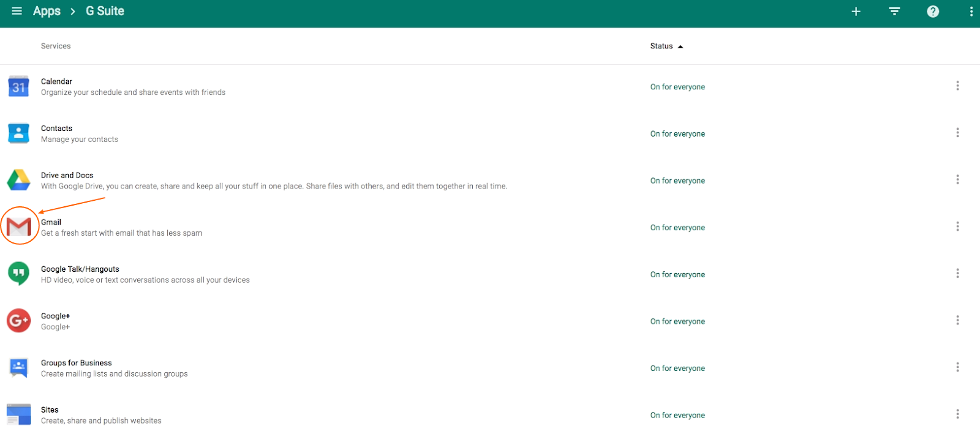Open the Contacts service name
This screenshot has height=445, width=980.
click(56, 129)
